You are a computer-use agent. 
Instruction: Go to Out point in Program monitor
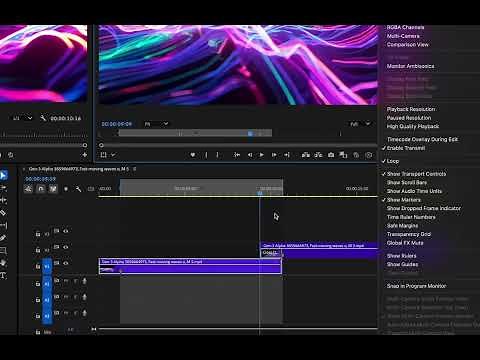[x=287, y=155]
